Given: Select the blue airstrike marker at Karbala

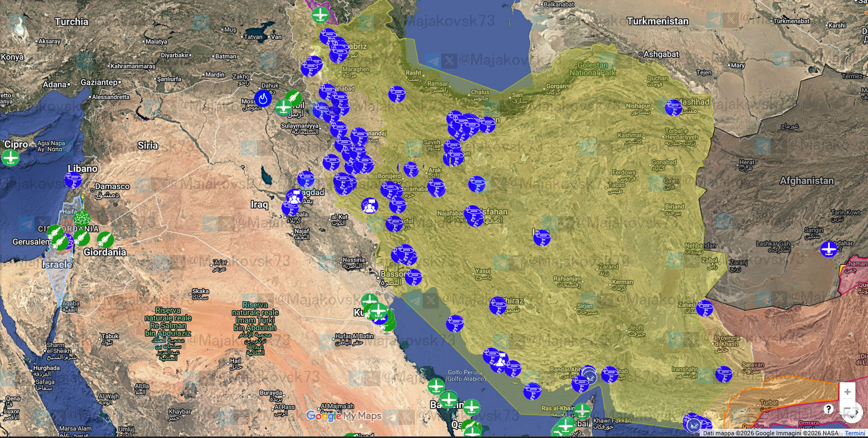Looking at the screenshot, I should point(290,208).
